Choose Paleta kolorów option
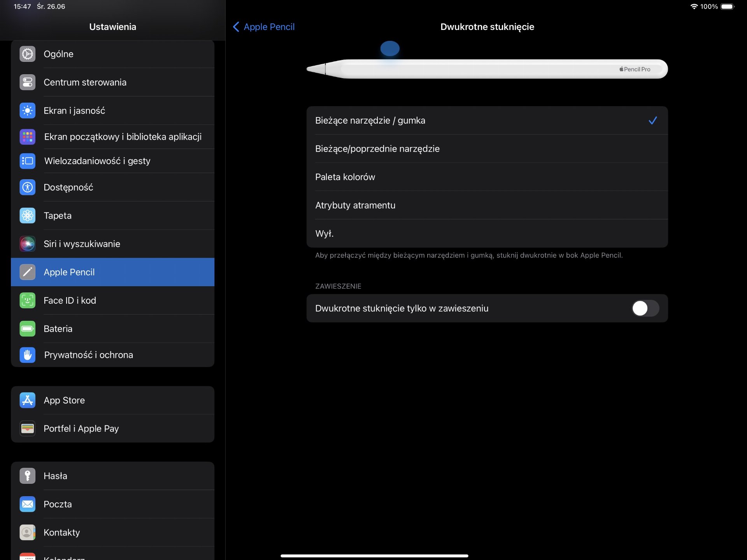This screenshot has width=747, height=560. coord(487,177)
